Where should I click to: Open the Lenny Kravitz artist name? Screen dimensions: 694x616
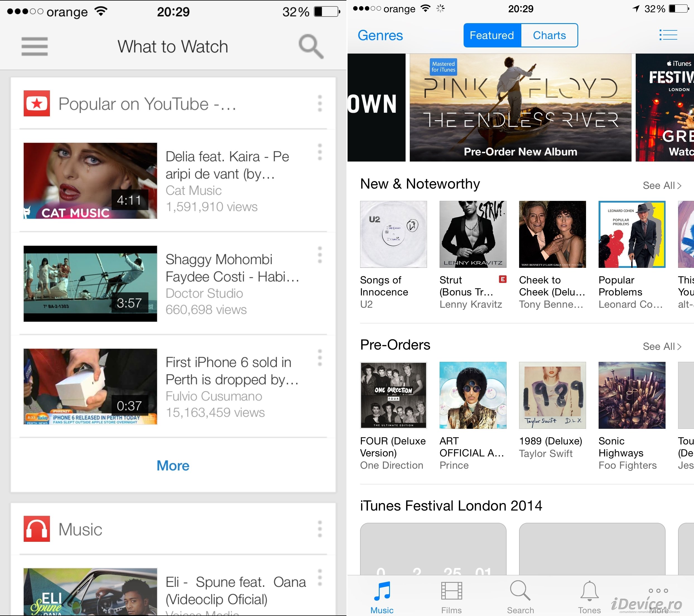tap(471, 304)
